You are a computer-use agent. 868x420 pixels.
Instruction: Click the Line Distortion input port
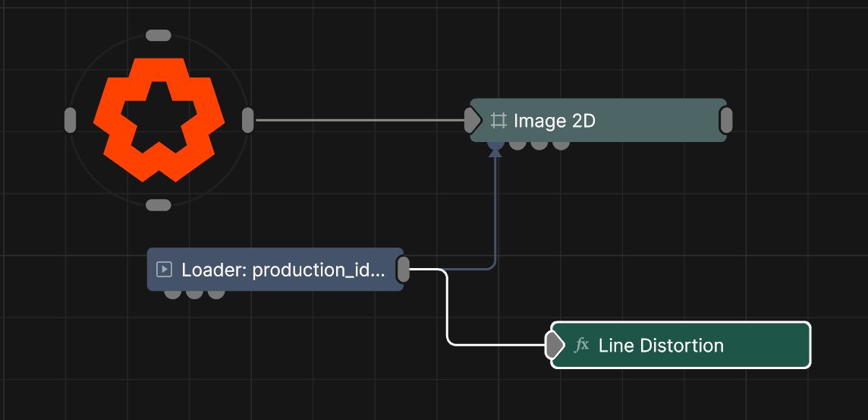(x=554, y=346)
